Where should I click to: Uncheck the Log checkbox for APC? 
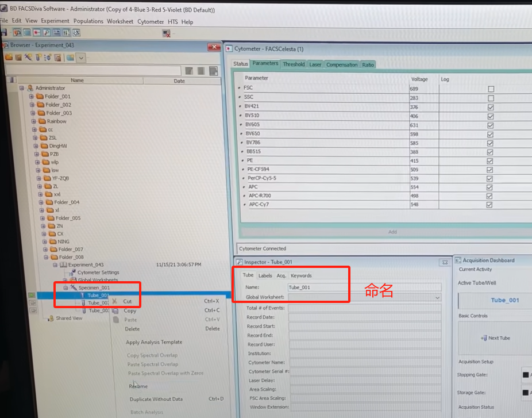[x=489, y=187]
